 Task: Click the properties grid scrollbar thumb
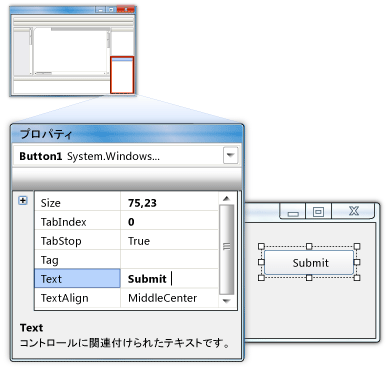pos(227,250)
